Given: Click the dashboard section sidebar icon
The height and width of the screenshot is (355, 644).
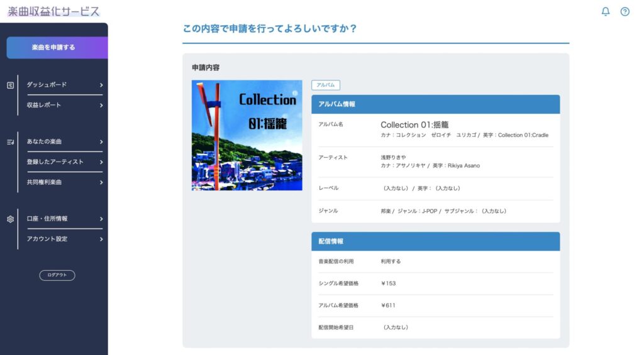Looking at the screenshot, I should [x=10, y=85].
